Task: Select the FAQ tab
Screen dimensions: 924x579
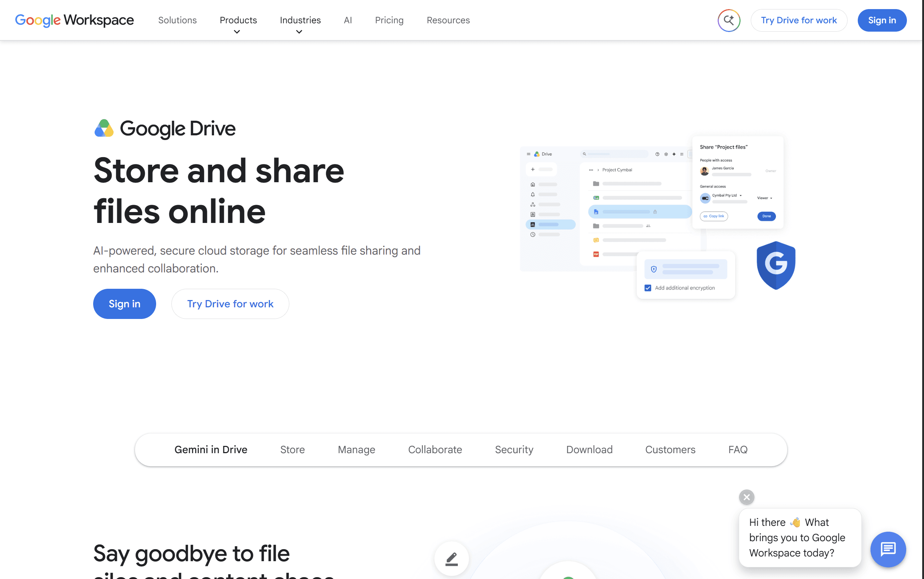Action: click(738, 450)
